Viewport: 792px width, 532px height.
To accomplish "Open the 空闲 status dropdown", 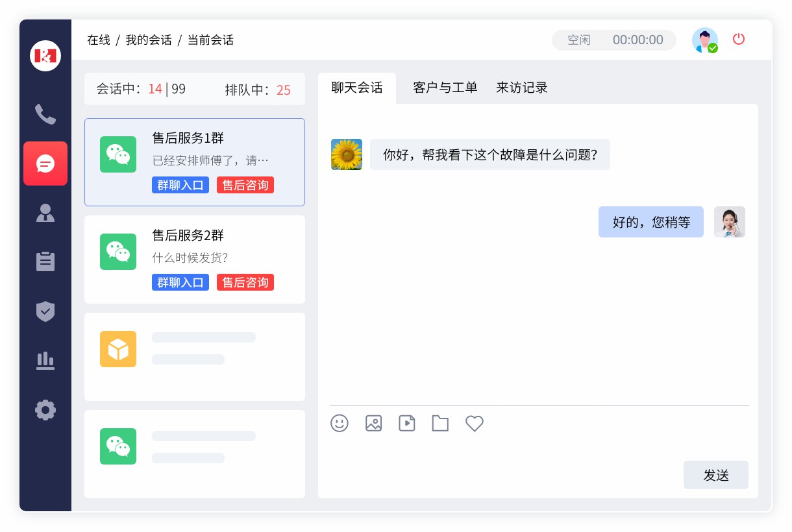I will [578, 40].
